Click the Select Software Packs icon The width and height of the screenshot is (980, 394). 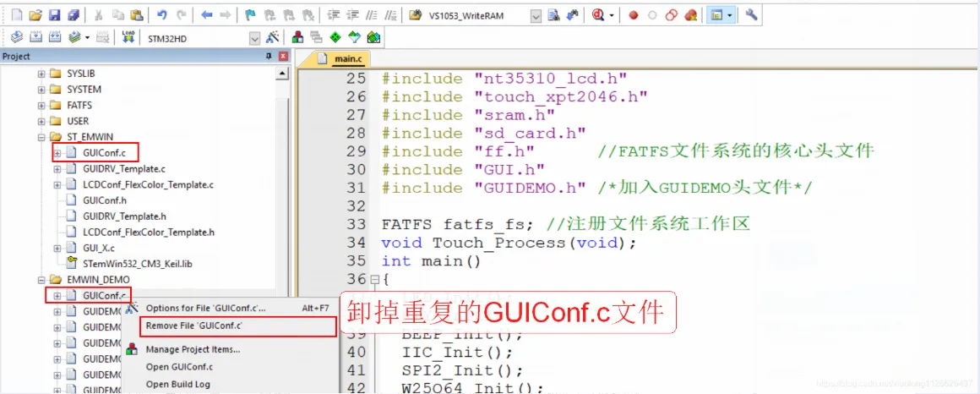[x=354, y=37]
